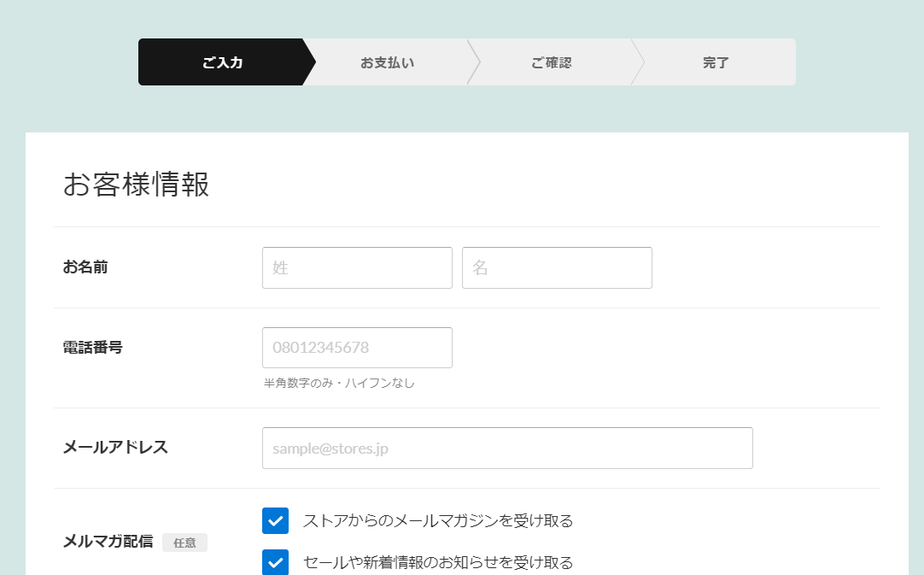Click the 任意 optional badge

184,543
